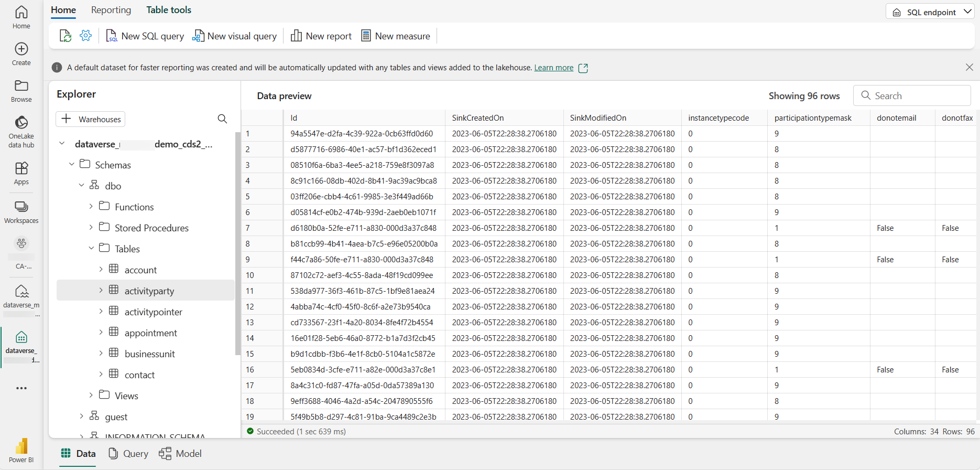Click the dbo schema icon

[x=94, y=185]
